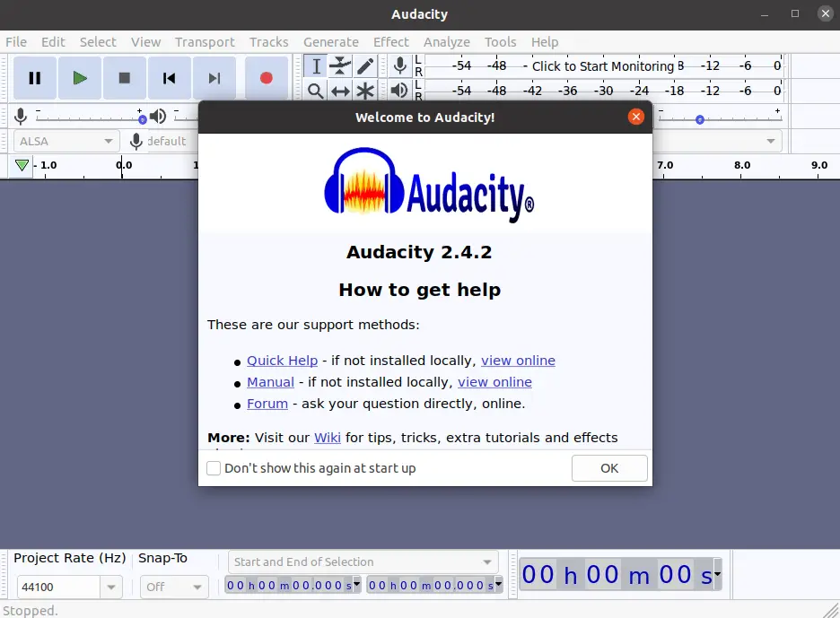The height and width of the screenshot is (618, 840).
Task: Click the green timeline playhead triangle
Action: point(22,165)
